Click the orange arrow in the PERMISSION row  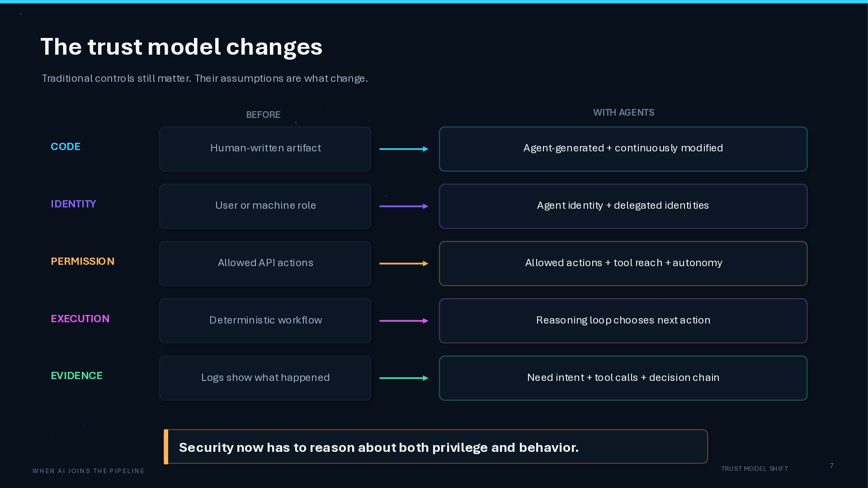tap(404, 263)
